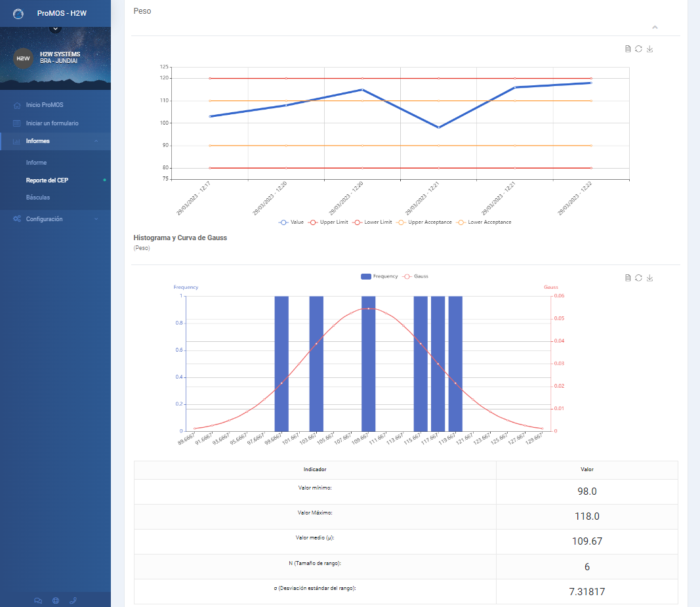
Task: Download the Peso line chart as image
Action: click(x=649, y=49)
